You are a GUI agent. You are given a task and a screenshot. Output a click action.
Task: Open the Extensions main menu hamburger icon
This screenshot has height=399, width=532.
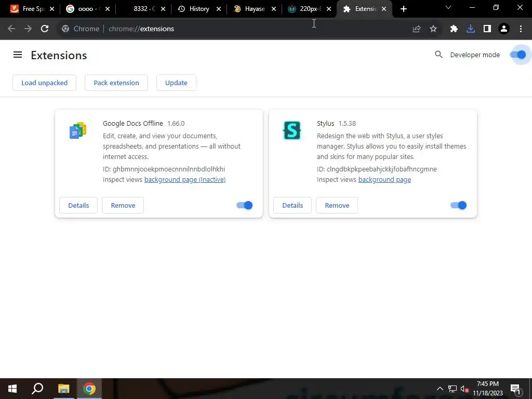[18, 55]
